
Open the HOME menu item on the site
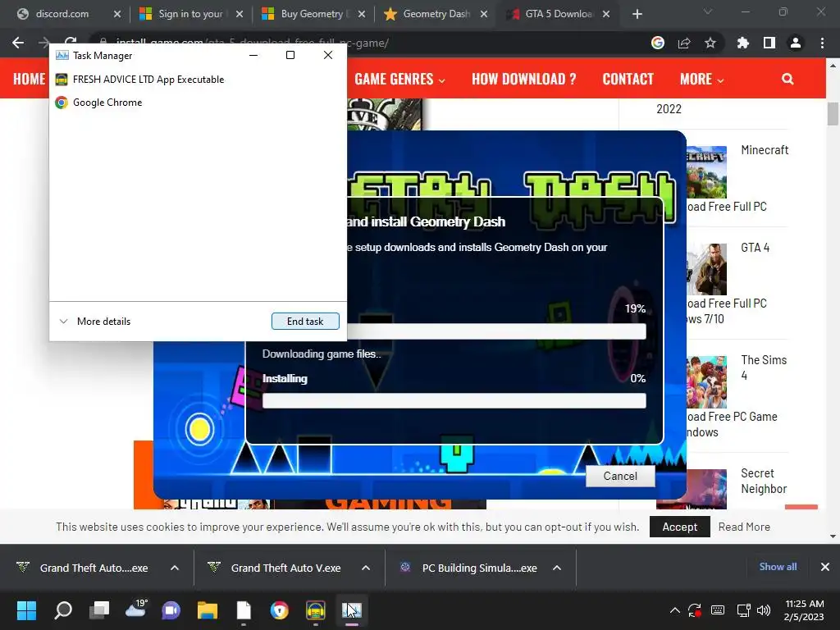point(30,79)
